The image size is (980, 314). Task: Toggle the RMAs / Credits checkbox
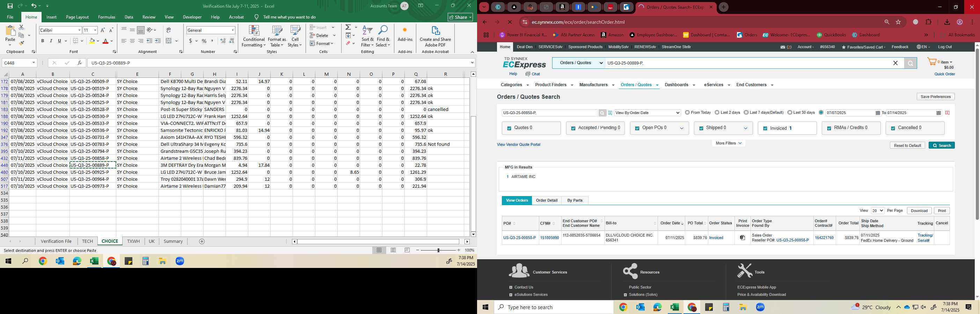tap(829, 128)
